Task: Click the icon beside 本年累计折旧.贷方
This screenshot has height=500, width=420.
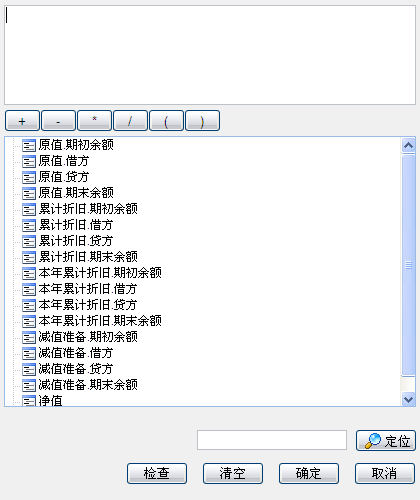Action: pyautogui.click(x=29, y=305)
